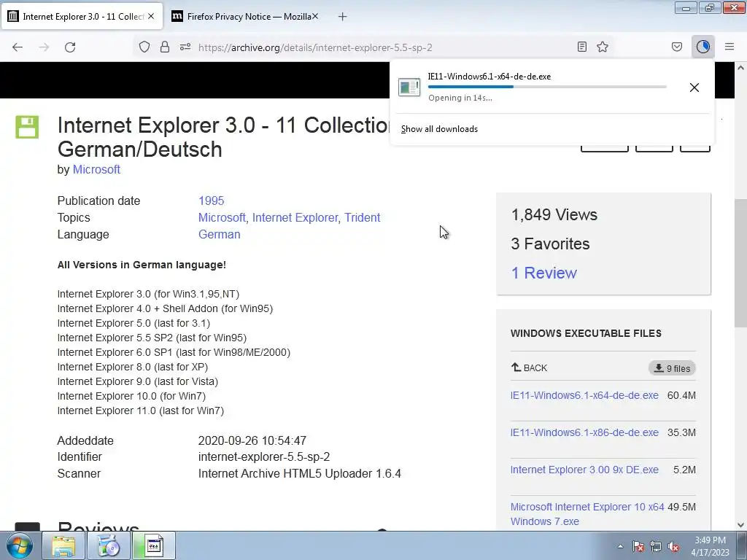Toggle reader view icon in address bar
Image resolution: width=747 pixels, height=560 pixels.
[x=581, y=47]
